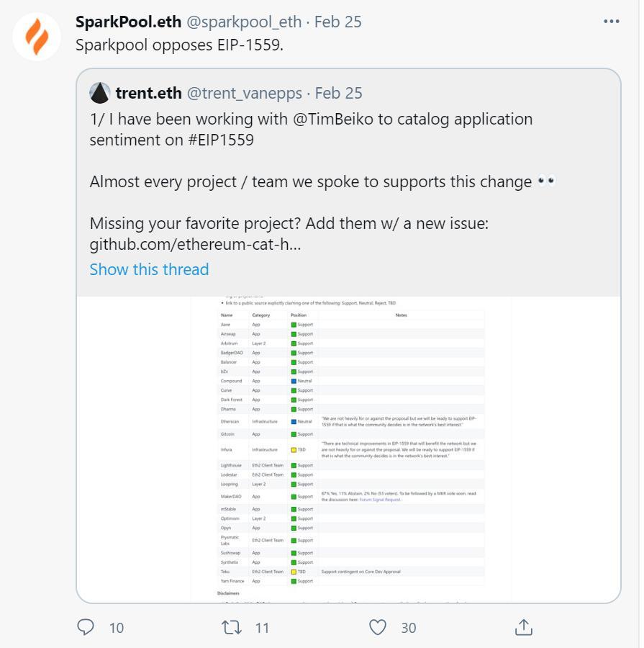Click the #EIP1559 hashtag
The height and width of the screenshot is (648, 644).
[221, 140]
